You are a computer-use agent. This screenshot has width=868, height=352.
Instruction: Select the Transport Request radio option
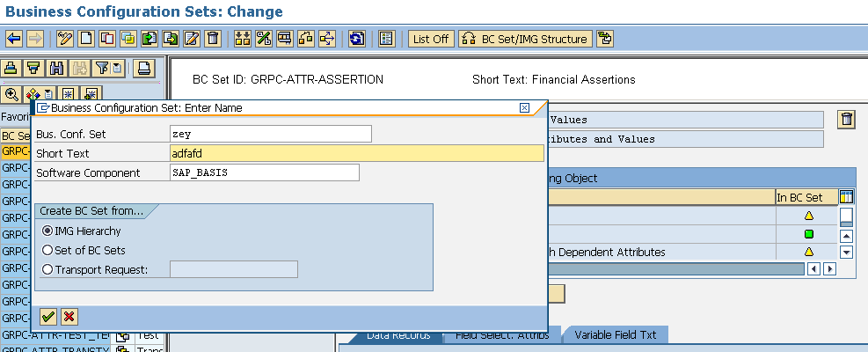[x=47, y=269]
